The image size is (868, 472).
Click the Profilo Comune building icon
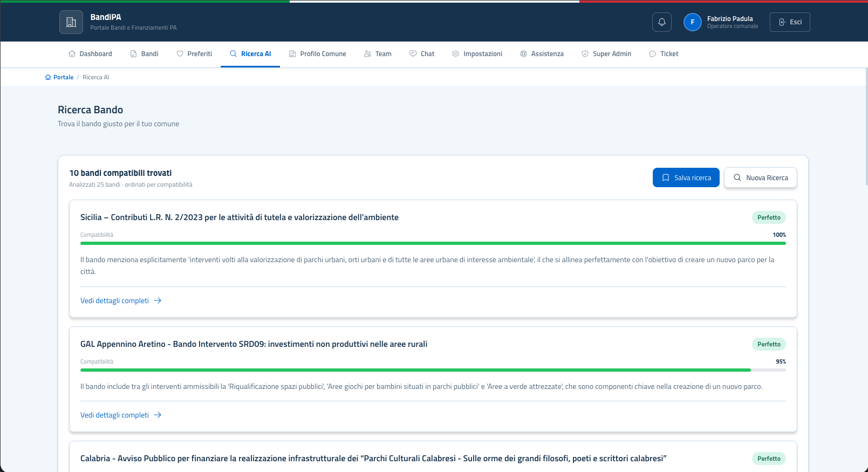[292, 54]
